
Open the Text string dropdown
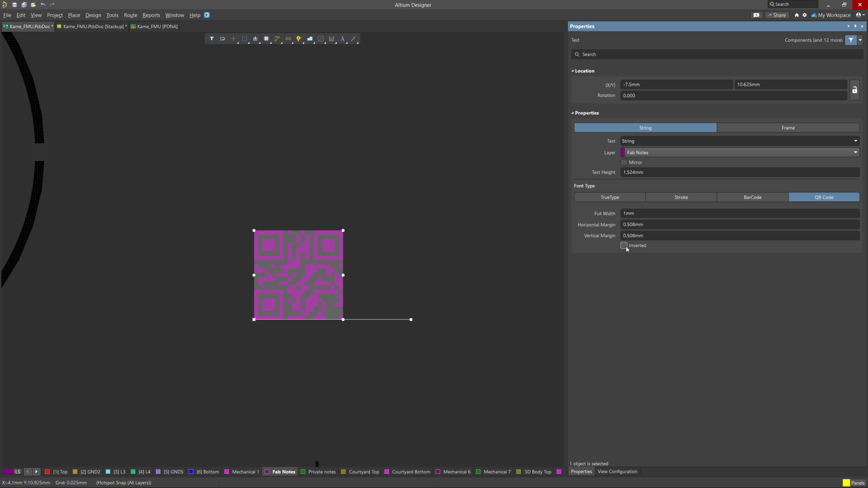[856, 141]
